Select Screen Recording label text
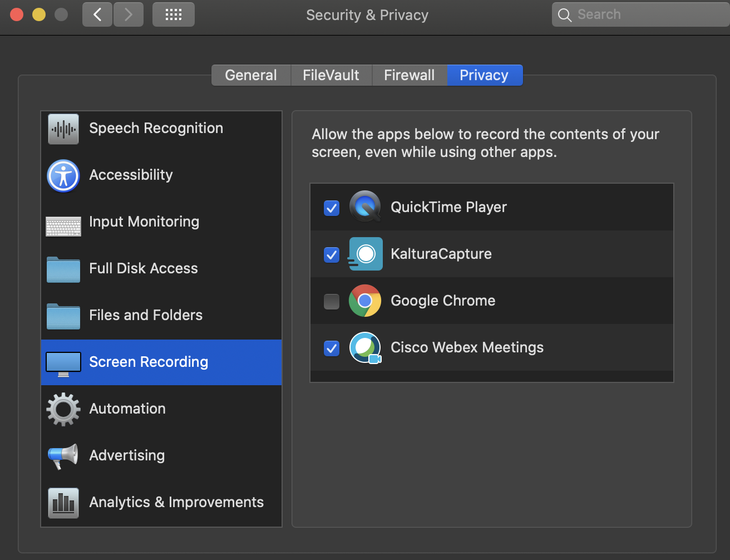This screenshot has height=560, width=730. (x=149, y=362)
